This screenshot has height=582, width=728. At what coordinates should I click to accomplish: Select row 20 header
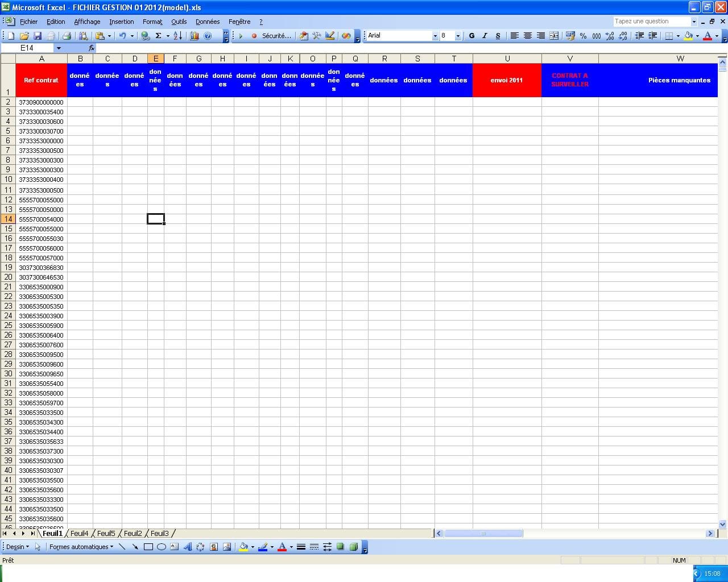tap(8, 277)
